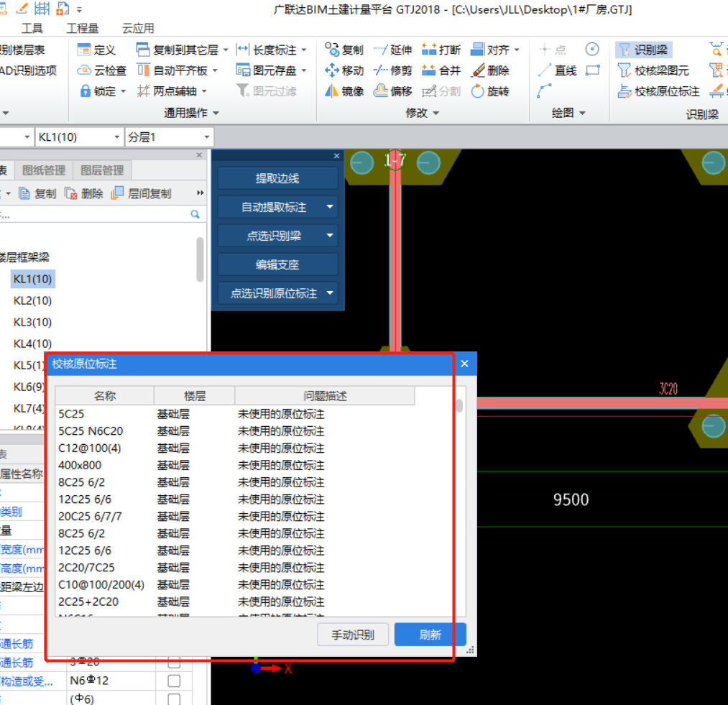Screen dimensions: 728x705
Task: Select the C12@100(4) row in check dialog
Action: pyautogui.click(x=235, y=448)
